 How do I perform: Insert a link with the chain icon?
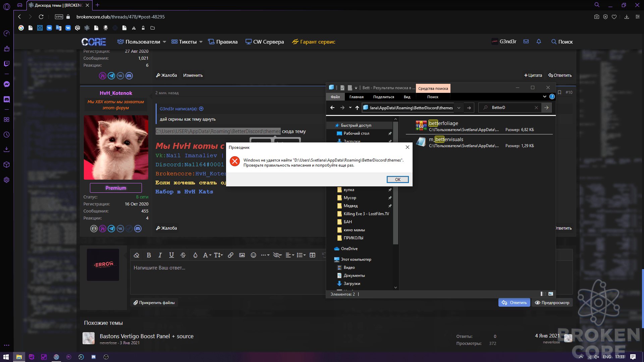[230, 255]
